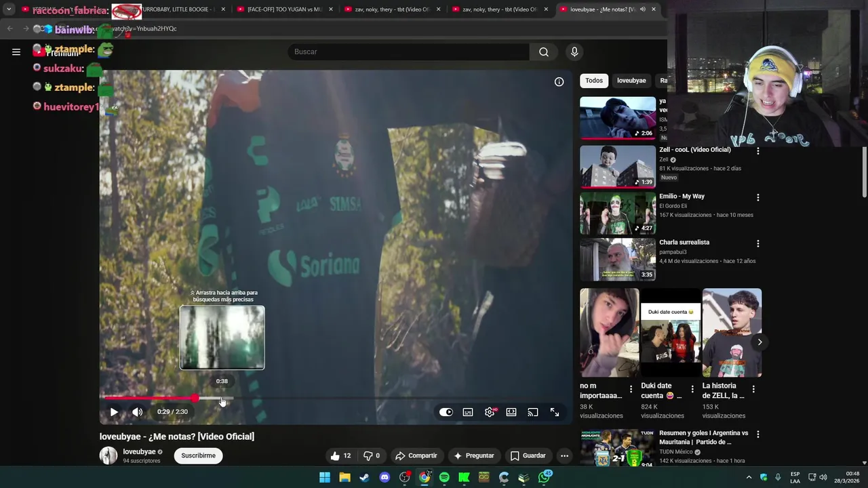Open the 'Duki date cuenta' short
Viewport: 868px width, 488px height.
point(671,333)
